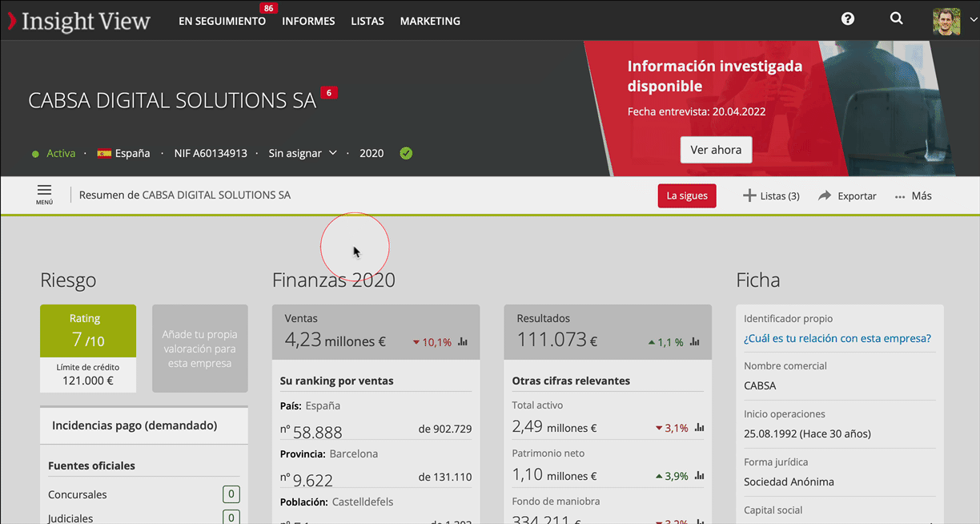
Task: Click the Información investigada disponible banner heading
Action: pos(714,76)
